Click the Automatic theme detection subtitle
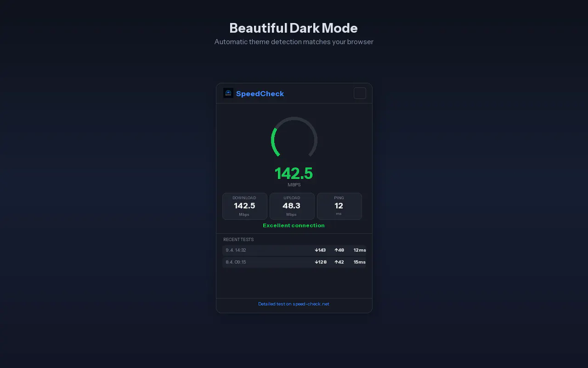Viewport: 588px width, 368px height. point(294,42)
